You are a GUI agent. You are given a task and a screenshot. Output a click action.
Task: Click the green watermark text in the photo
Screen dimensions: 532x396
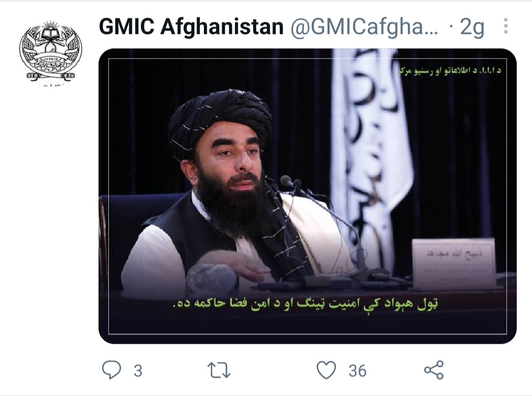(x=449, y=71)
